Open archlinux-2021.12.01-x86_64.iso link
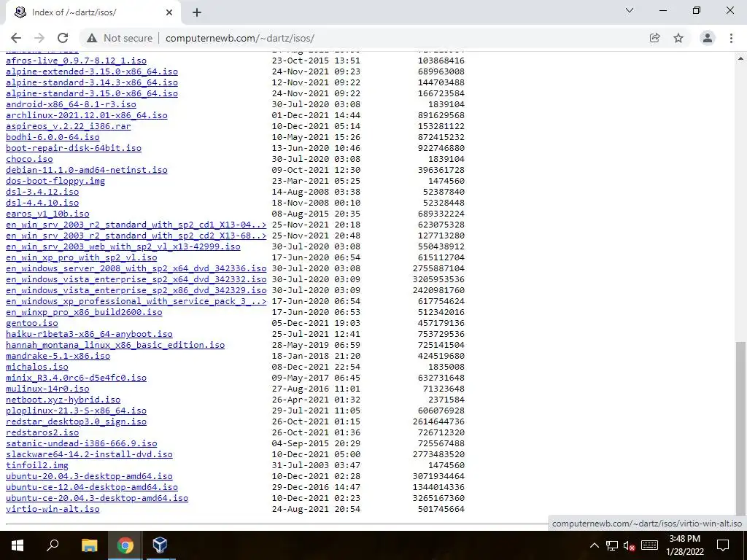The height and width of the screenshot is (560, 747). click(87, 115)
